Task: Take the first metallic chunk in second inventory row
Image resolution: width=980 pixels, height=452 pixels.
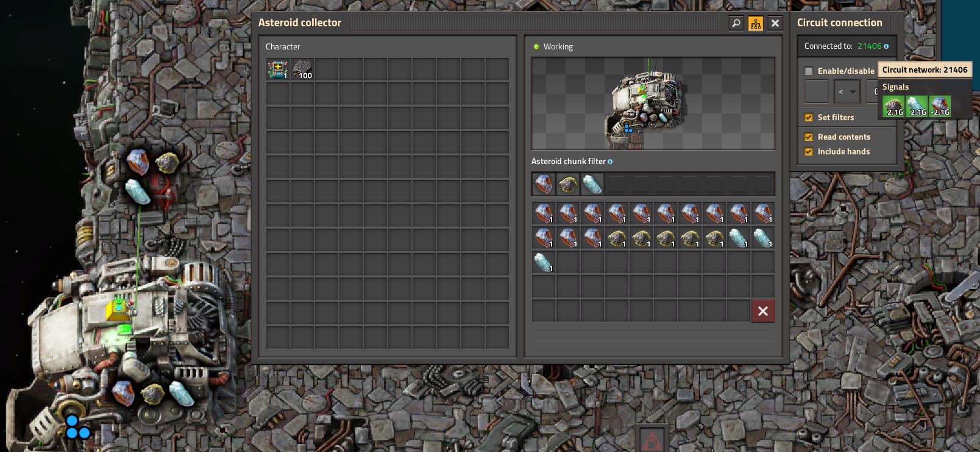Action: pos(544,238)
